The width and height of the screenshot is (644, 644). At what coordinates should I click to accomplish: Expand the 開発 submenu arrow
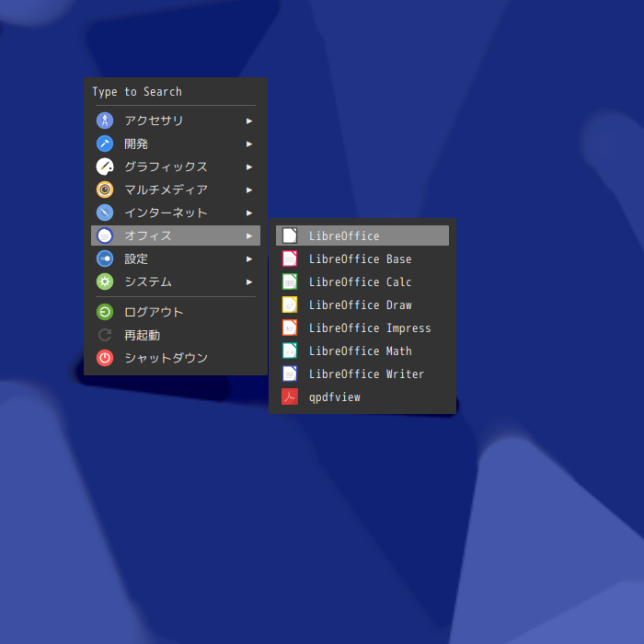tap(249, 144)
